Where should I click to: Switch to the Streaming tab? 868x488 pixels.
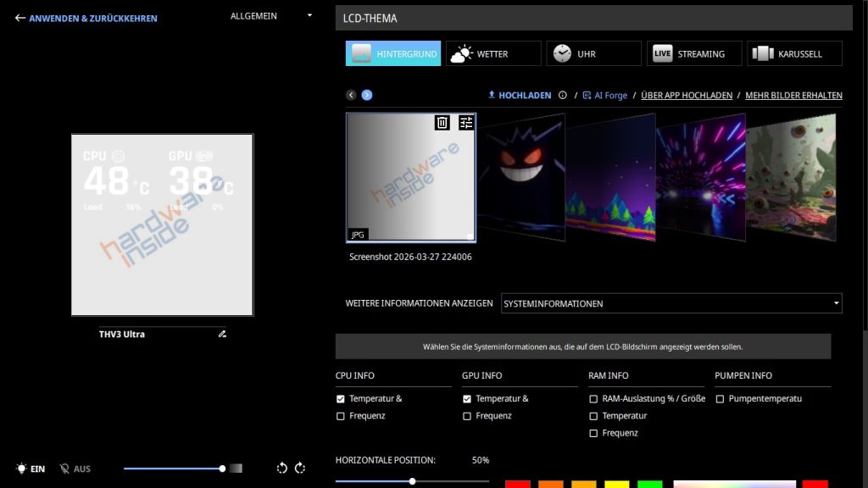693,53
